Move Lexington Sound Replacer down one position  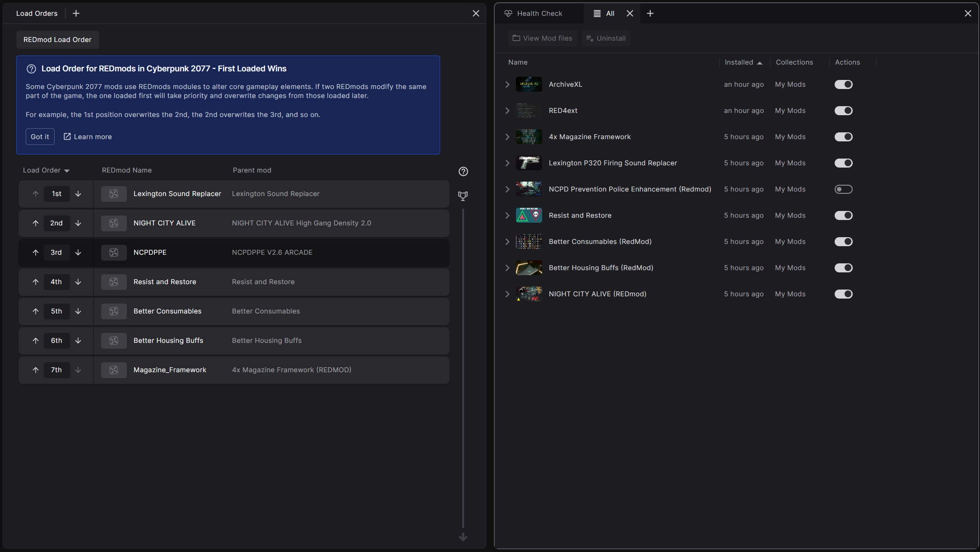point(78,194)
